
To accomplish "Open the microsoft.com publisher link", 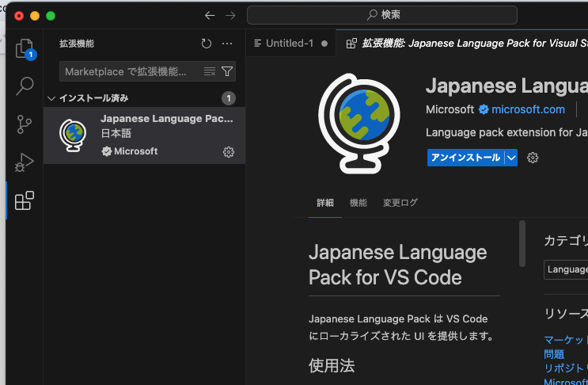I will [x=528, y=109].
